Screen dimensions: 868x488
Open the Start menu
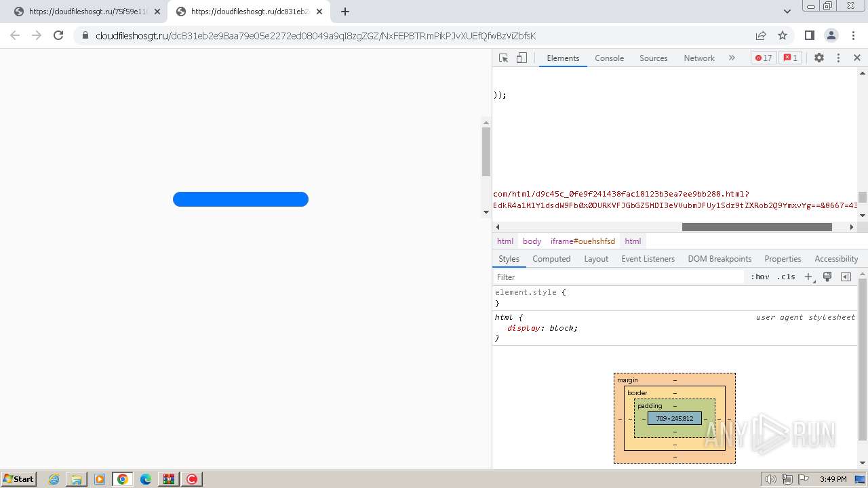point(18,479)
